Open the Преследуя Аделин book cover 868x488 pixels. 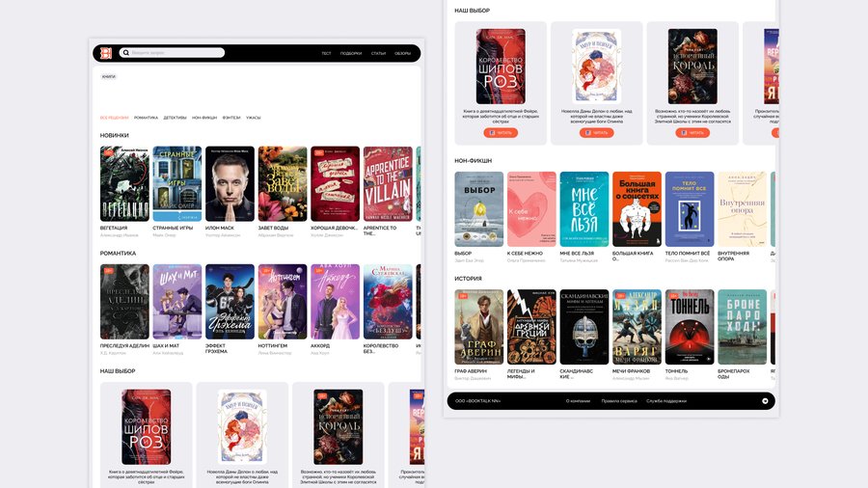[x=124, y=302]
